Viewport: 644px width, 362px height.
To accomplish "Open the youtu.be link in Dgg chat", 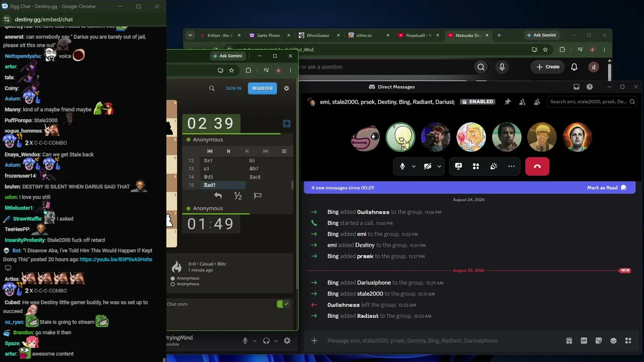I will point(116,259).
